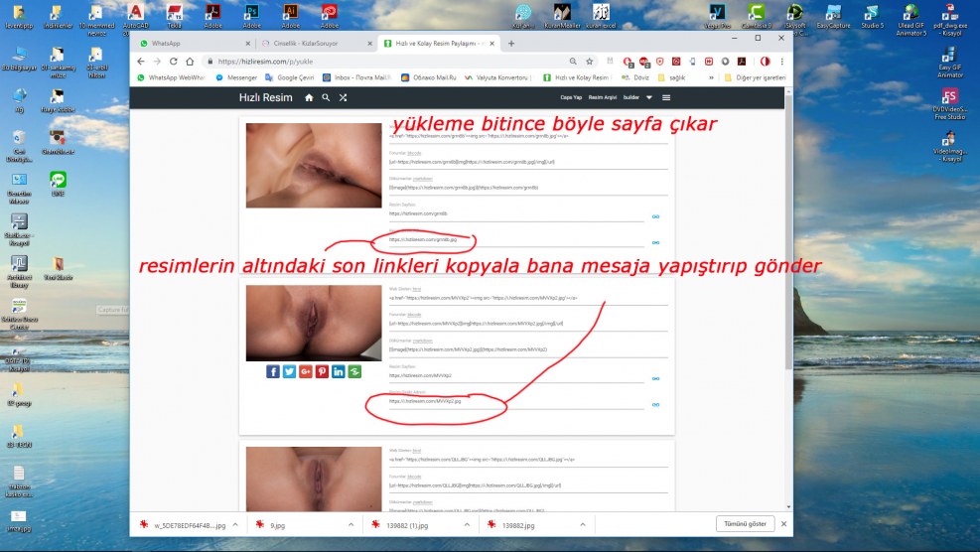Reload the page with the refresh icon
The height and width of the screenshot is (552, 980).
tap(175, 62)
